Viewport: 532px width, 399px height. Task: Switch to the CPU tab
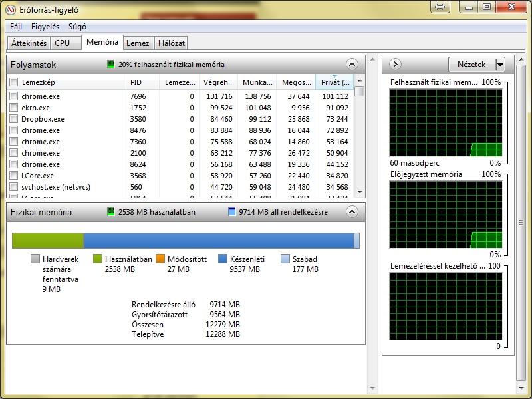coord(66,43)
